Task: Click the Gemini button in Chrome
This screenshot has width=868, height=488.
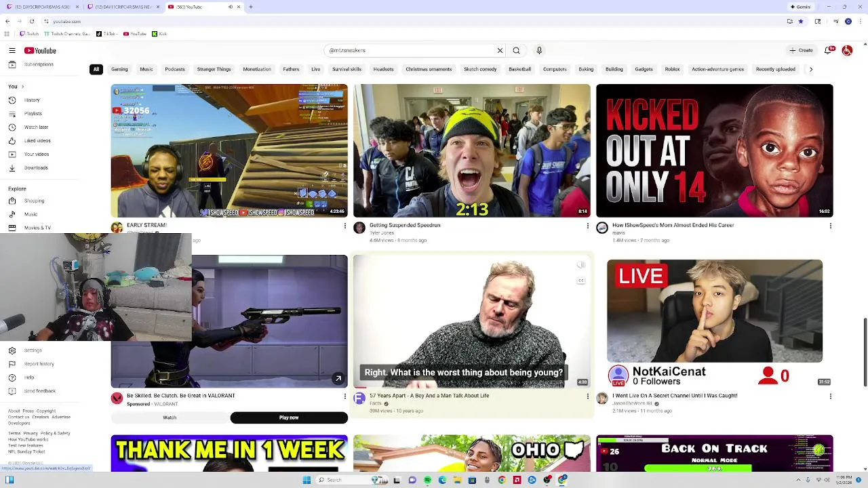Action: pyautogui.click(x=801, y=7)
